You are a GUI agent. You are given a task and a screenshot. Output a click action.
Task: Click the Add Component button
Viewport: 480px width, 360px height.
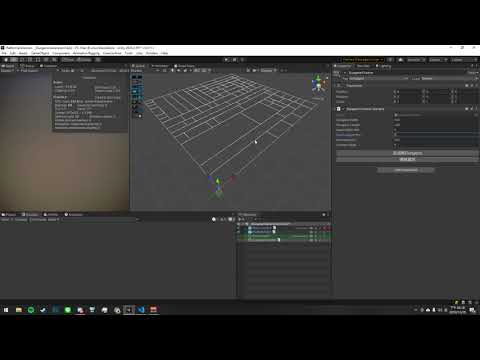(x=406, y=170)
